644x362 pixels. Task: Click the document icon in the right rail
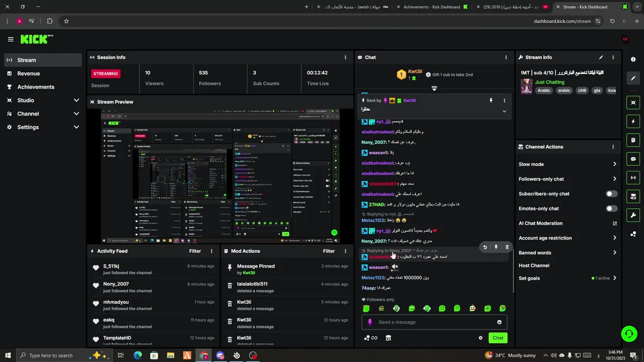click(633, 140)
